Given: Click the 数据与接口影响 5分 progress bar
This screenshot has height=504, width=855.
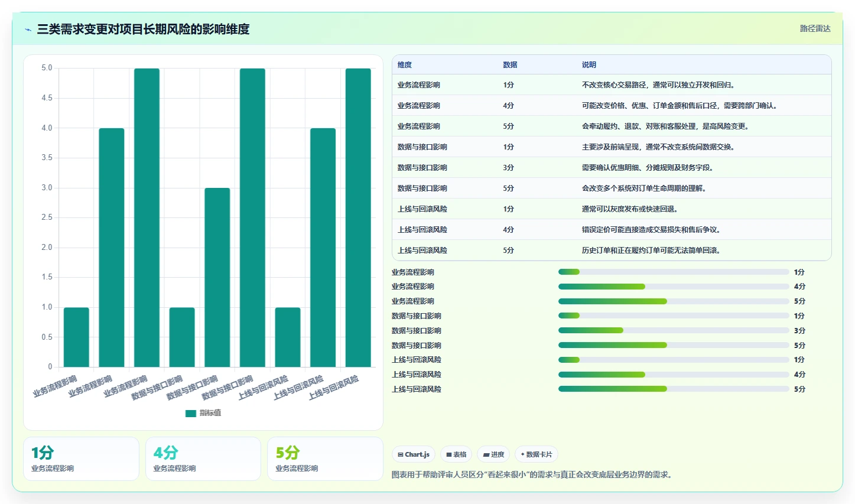Looking at the screenshot, I should (674, 345).
